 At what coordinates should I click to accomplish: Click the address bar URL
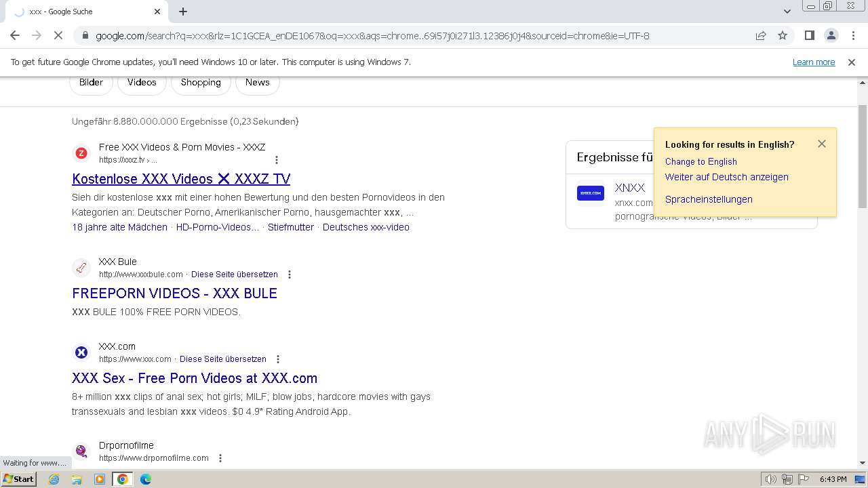pyautogui.click(x=372, y=35)
